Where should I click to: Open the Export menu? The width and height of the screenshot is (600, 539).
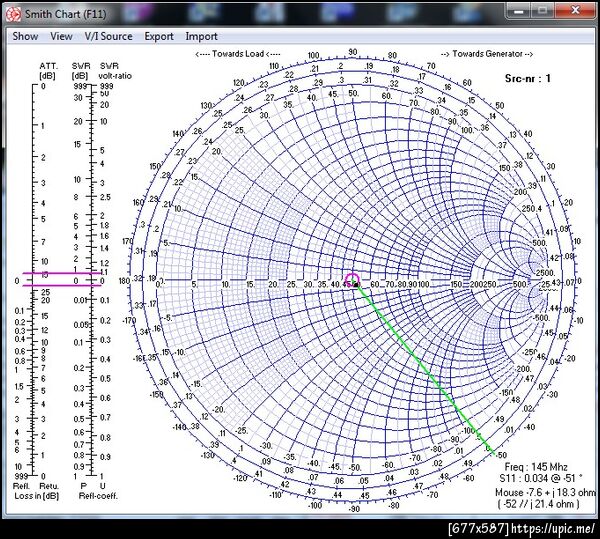pyautogui.click(x=159, y=36)
